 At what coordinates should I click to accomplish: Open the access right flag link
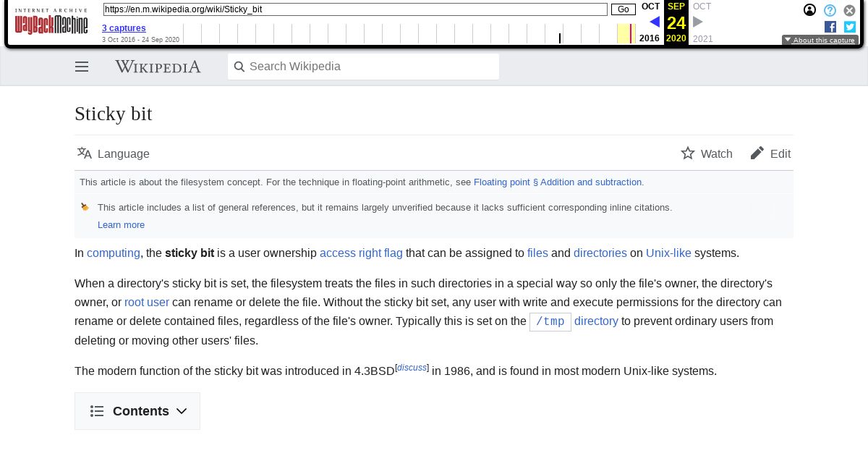tap(361, 253)
